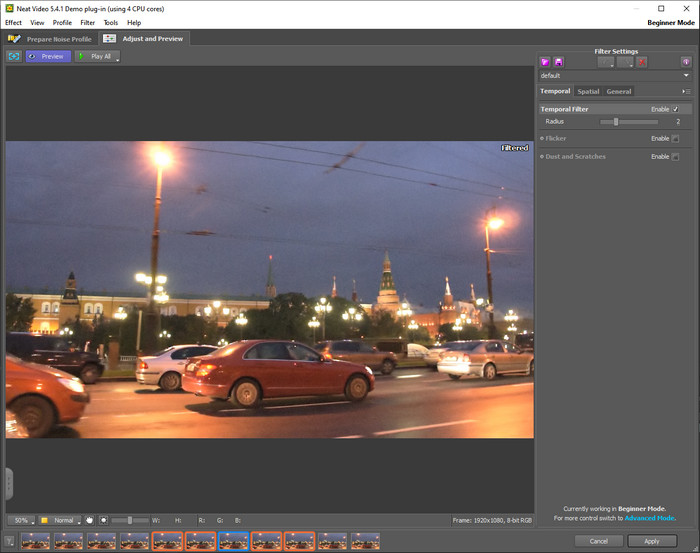Click the red X reset icon in Filter Settings
Viewport: 700px width, 553px height.
pyautogui.click(x=642, y=62)
